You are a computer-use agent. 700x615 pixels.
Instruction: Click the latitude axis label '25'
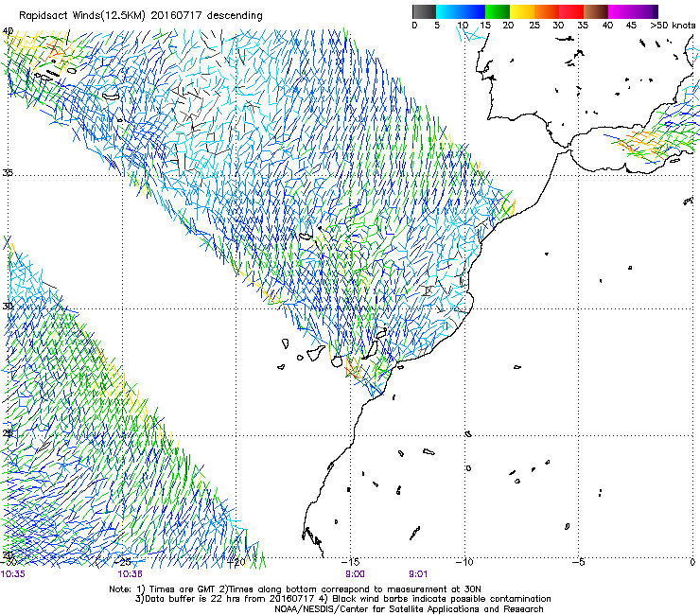[x=8, y=433]
